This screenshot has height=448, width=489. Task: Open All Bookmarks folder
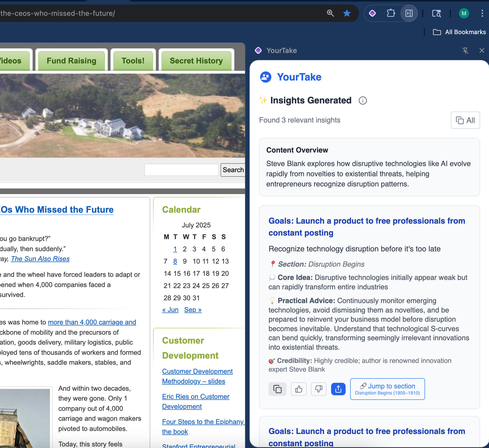[x=459, y=32]
